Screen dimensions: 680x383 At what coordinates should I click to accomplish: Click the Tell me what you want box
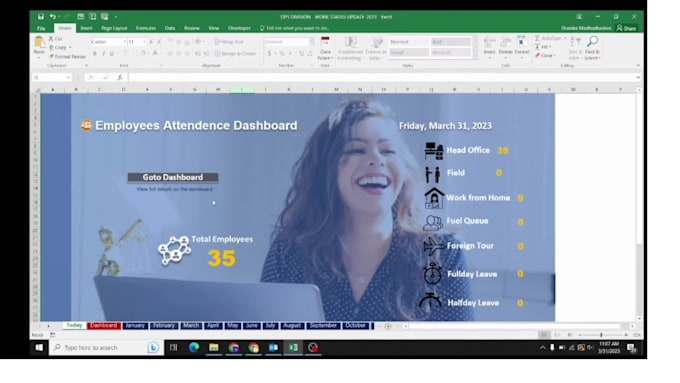[x=295, y=28]
